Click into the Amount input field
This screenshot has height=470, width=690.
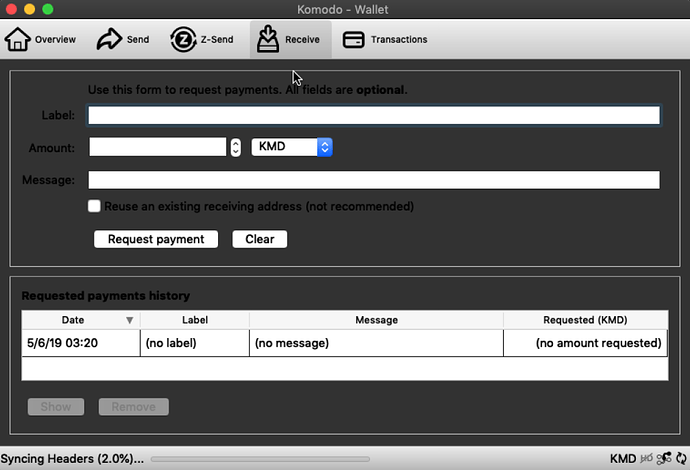[x=158, y=147]
